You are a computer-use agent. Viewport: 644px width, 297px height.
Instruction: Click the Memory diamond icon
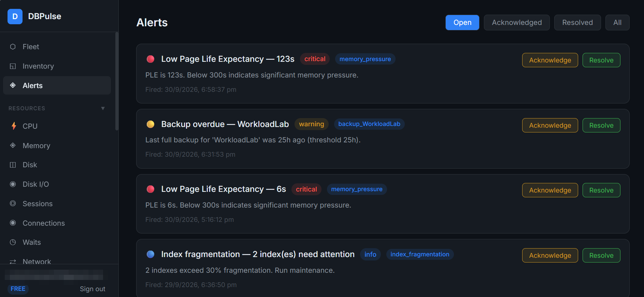point(13,145)
